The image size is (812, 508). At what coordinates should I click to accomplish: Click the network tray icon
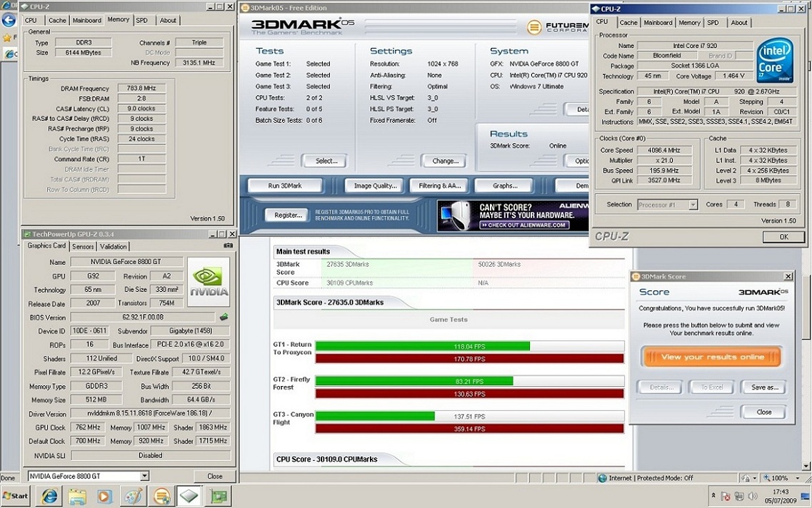[x=739, y=496]
